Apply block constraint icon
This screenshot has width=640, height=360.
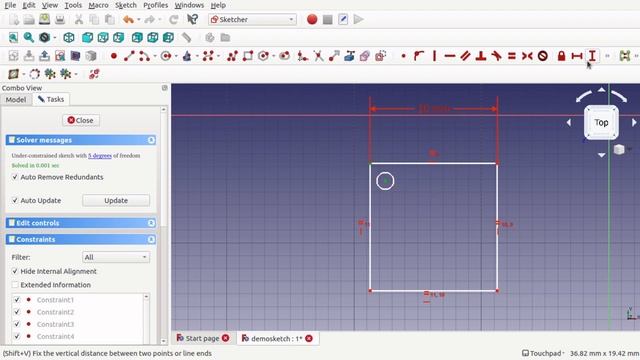tap(542, 56)
